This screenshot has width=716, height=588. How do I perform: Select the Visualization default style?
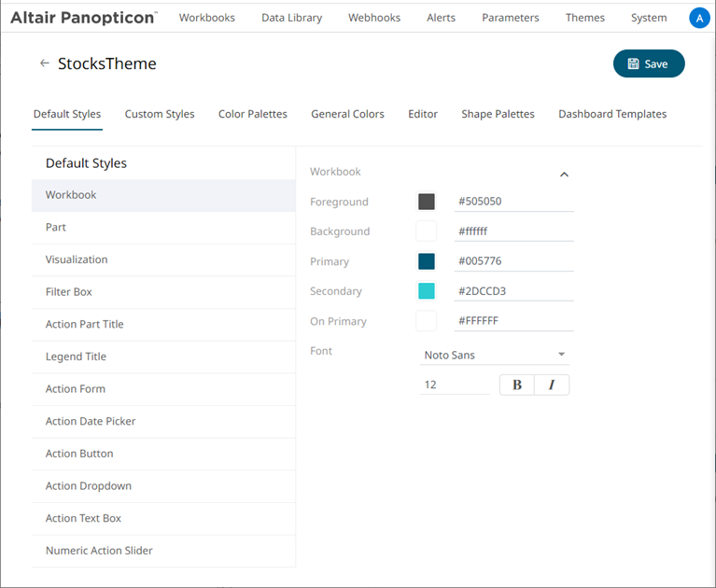coord(77,259)
